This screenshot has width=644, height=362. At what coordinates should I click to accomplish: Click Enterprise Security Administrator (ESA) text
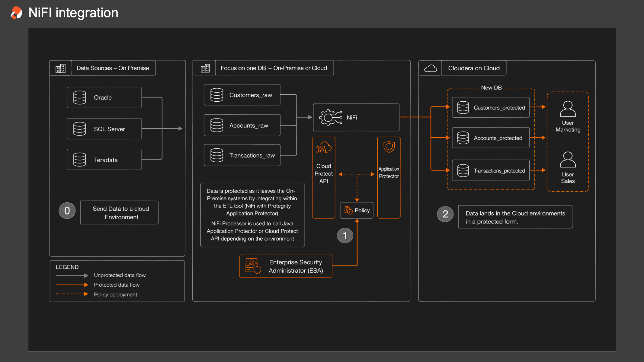[x=296, y=266]
